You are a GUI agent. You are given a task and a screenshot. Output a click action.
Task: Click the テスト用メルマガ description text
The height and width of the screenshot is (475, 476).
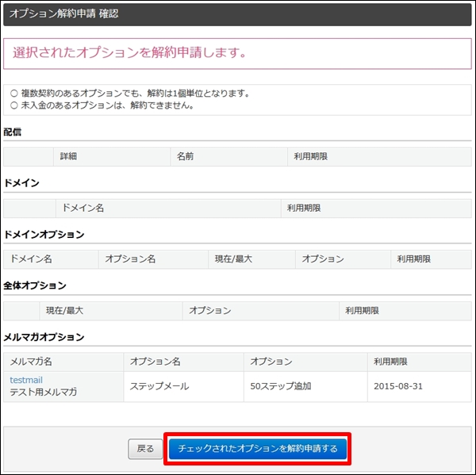coord(44,393)
